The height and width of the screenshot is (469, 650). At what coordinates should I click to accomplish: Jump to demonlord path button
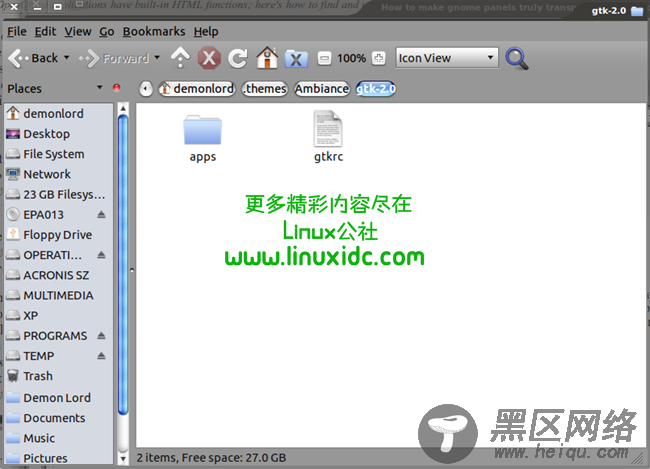click(197, 88)
